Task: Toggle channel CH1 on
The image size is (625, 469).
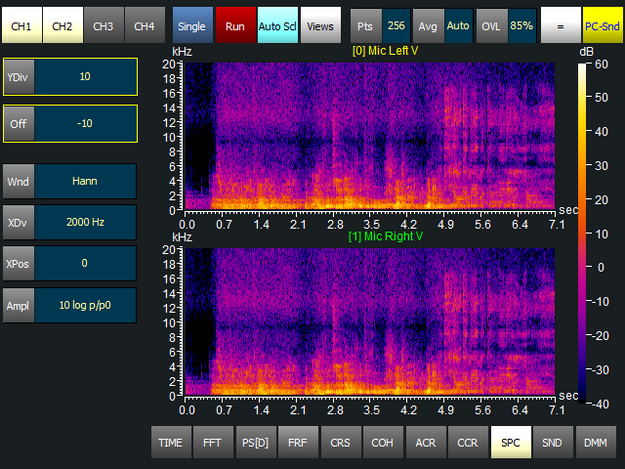Action: (x=22, y=24)
